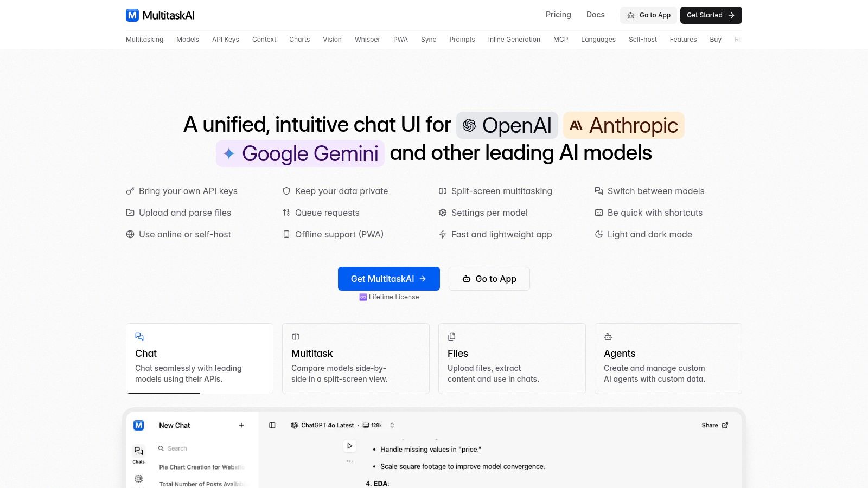Go to the Whisper section nav item

coord(367,40)
